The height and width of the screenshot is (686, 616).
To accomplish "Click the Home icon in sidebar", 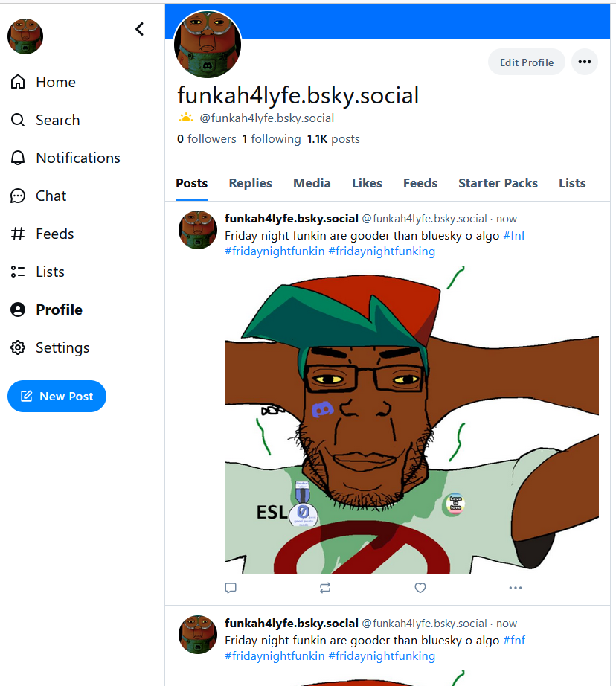I will tap(18, 82).
